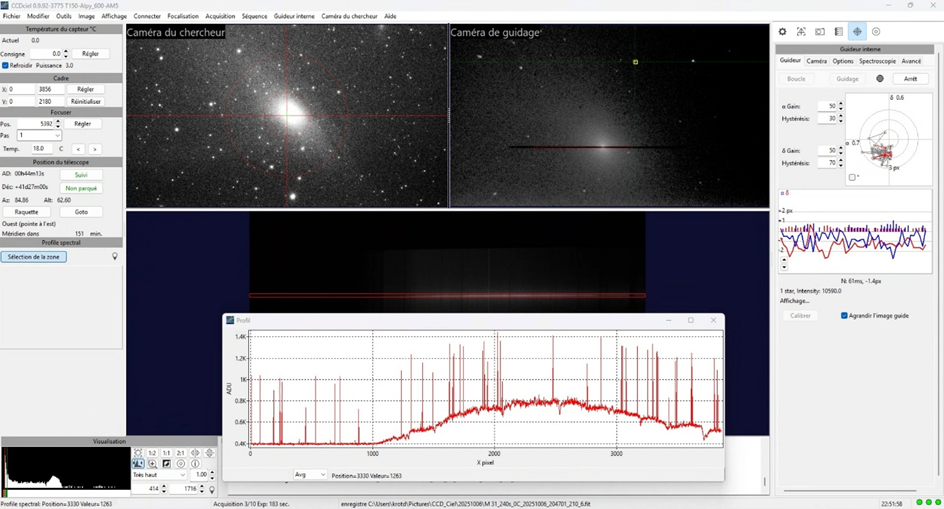Click the Suivi tracking button

[x=81, y=175]
